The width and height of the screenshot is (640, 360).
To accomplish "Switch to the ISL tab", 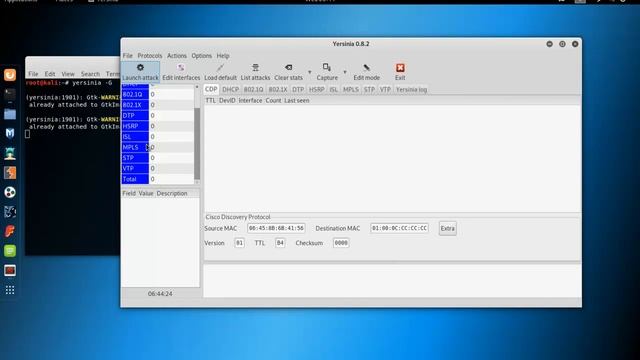I will click(333, 89).
